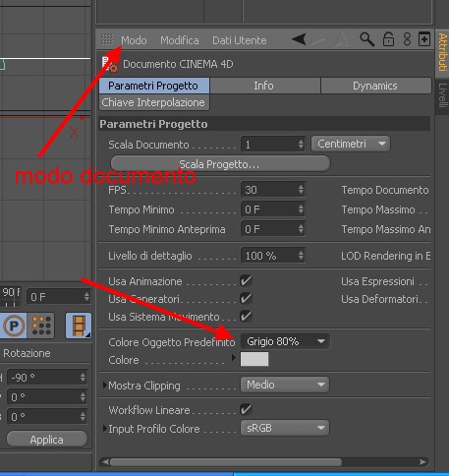The image size is (449, 476).
Task: Click the Scala Progetto button
Action: click(220, 163)
